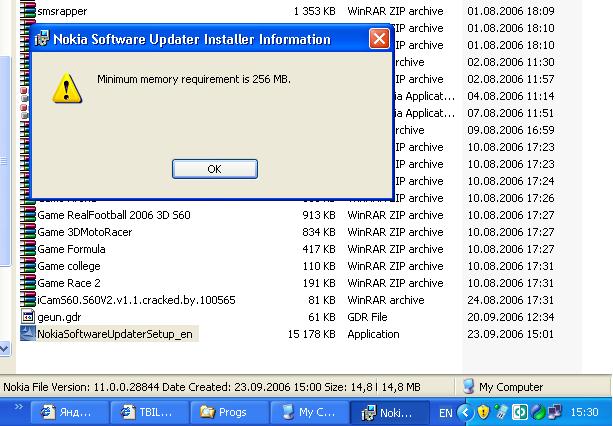The width and height of the screenshot is (613, 426).
Task: Select the Game Race 2 file name
Action: (x=69, y=283)
